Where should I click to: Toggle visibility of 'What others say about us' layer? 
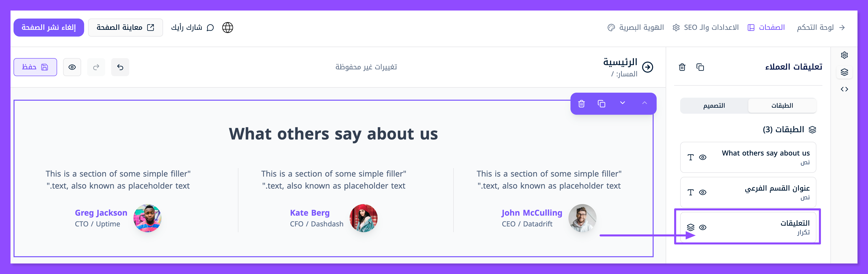702,157
